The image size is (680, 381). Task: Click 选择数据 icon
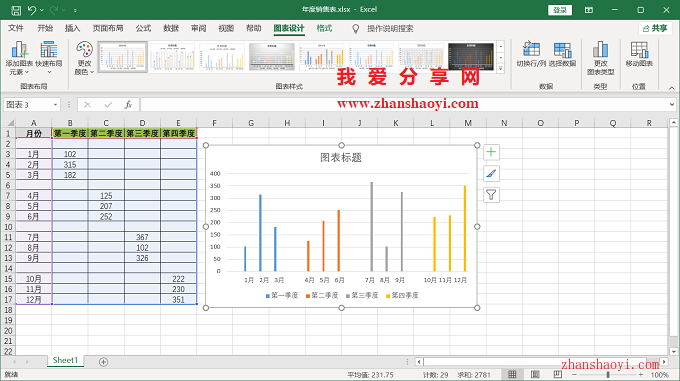click(562, 55)
